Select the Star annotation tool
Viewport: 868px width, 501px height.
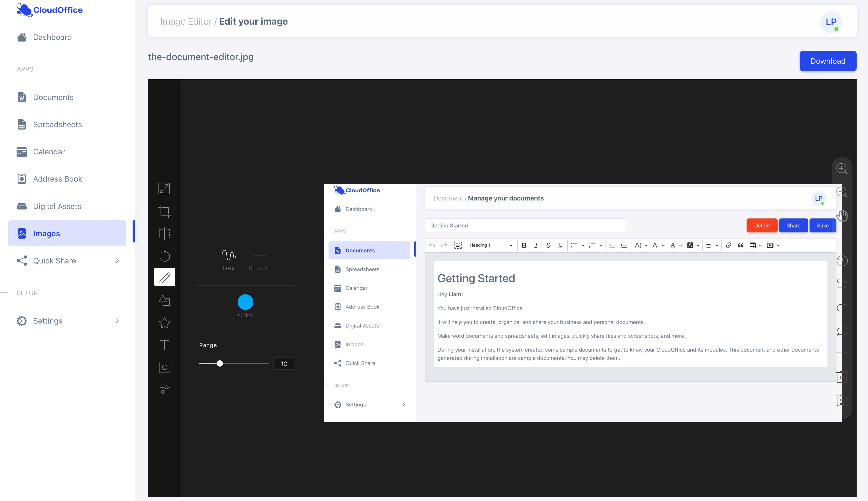164,323
